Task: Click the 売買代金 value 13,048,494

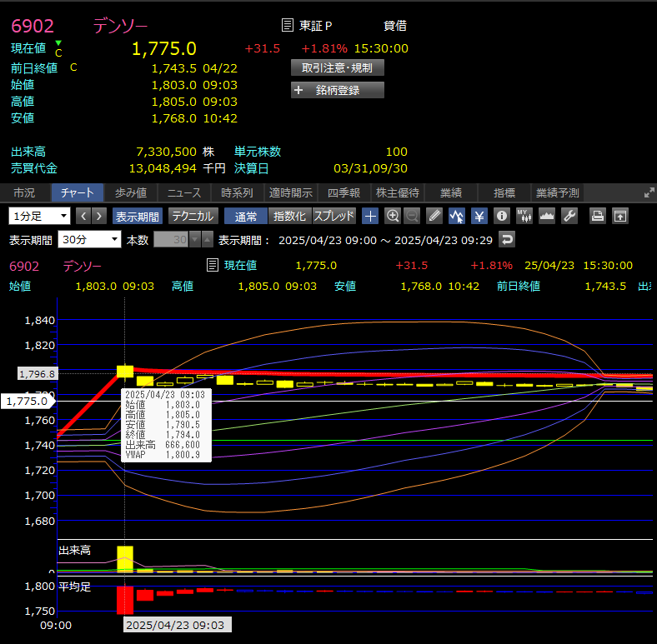Action: tap(163, 168)
